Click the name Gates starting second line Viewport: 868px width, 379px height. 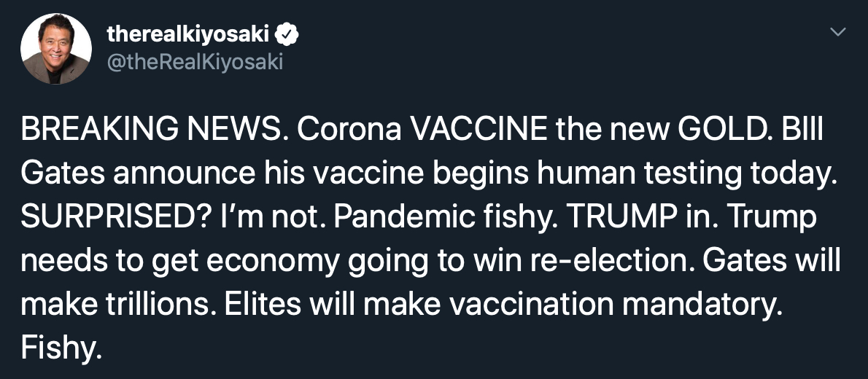tap(63, 173)
